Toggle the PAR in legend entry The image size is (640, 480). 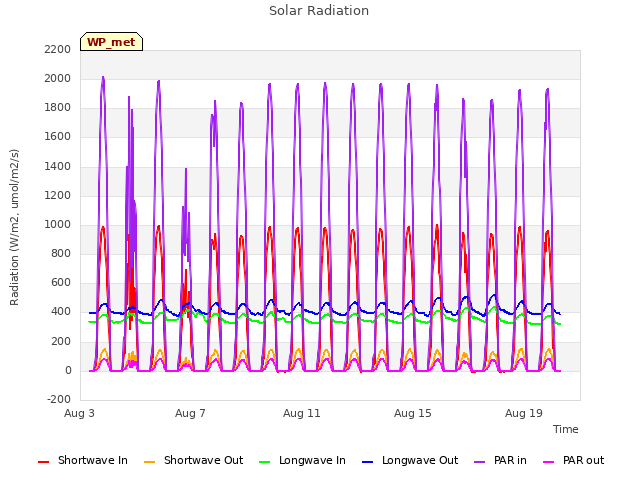click(x=500, y=460)
